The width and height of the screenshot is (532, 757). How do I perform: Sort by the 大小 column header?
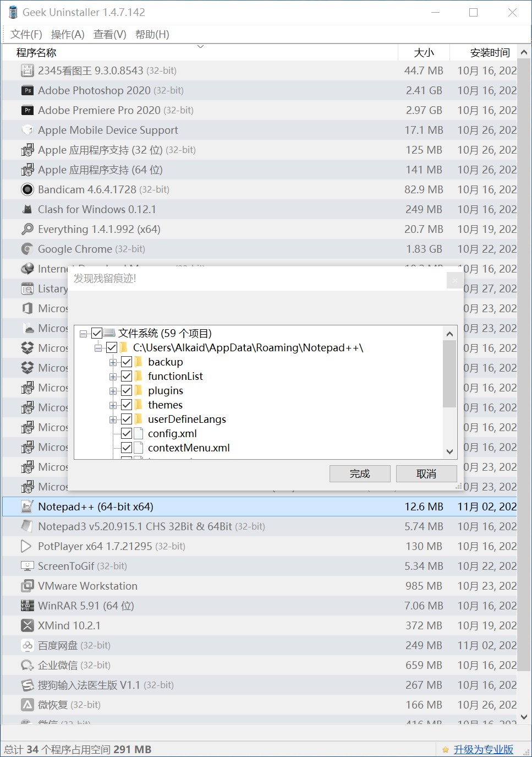click(424, 53)
